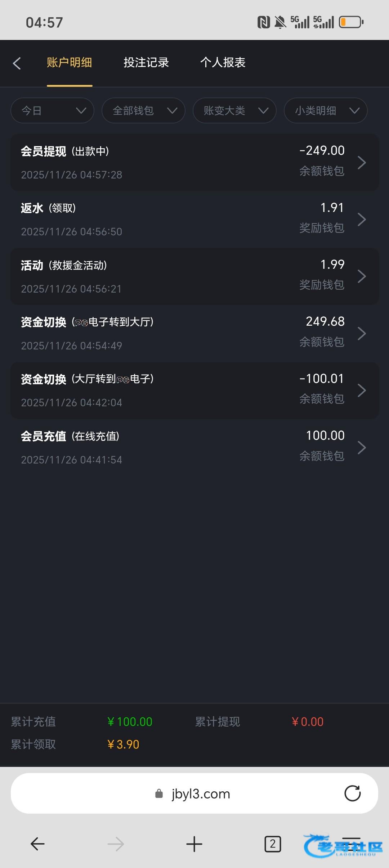This screenshot has width=389, height=868.
Task: Expand the 账变大类 category dropdown
Action: pyautogui.click(x=235, y=110)
